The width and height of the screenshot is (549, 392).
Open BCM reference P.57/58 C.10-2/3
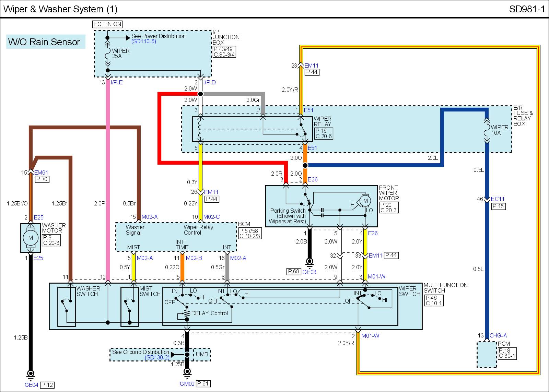(x=250, y=233)
